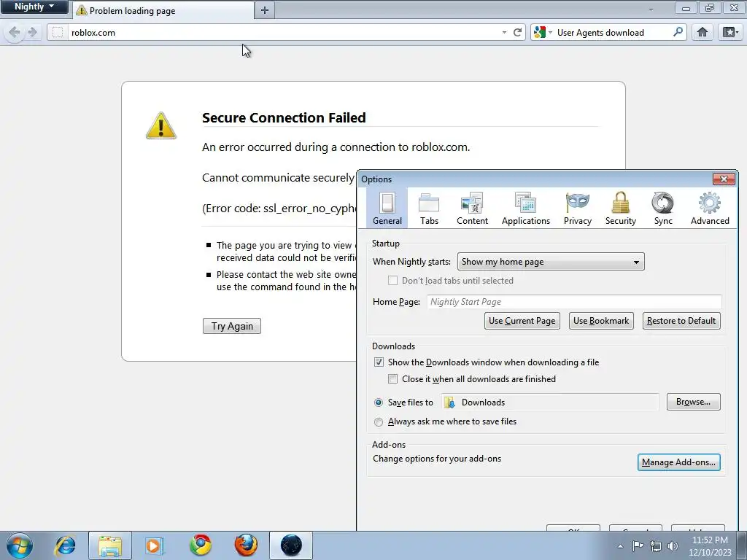Open the Windows Start menu

(x=20, y=545)
